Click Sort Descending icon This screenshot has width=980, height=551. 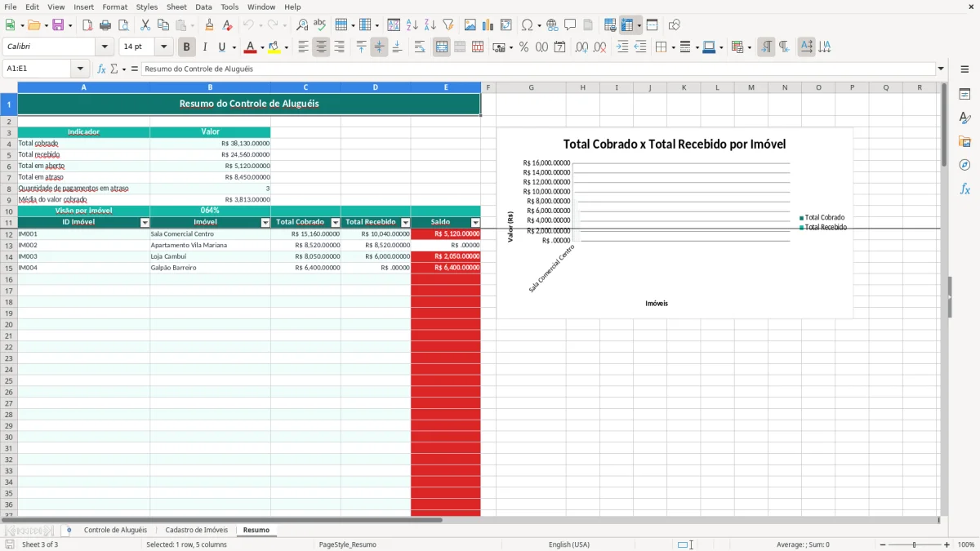(430, 25)
